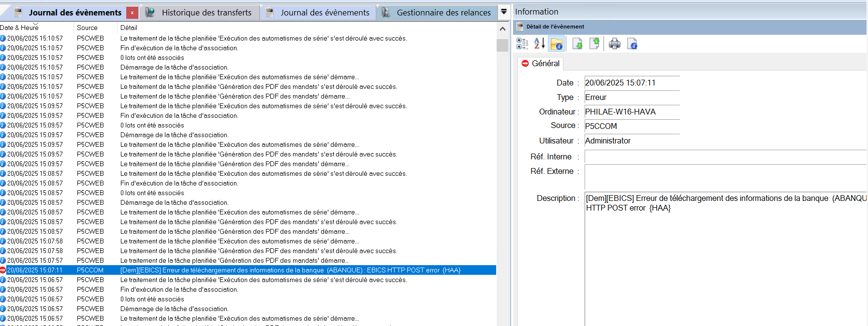This screenshot has width=868, height=326.
Task: Open the tab list dropdown arrow
Action: click(504, 12)
